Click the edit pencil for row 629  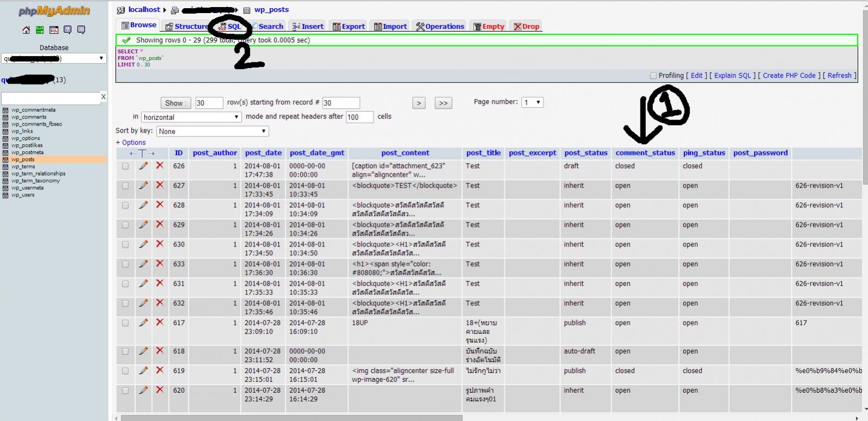click(143, 225)
